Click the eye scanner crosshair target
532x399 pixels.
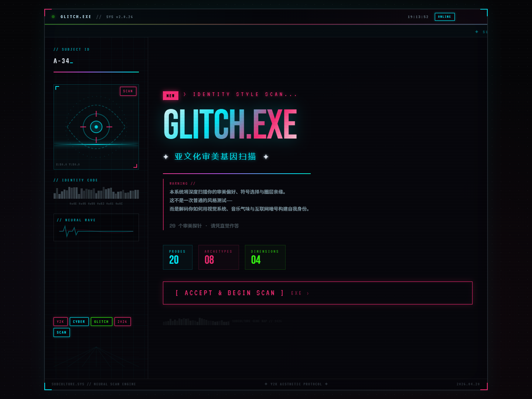click(96, 127)
